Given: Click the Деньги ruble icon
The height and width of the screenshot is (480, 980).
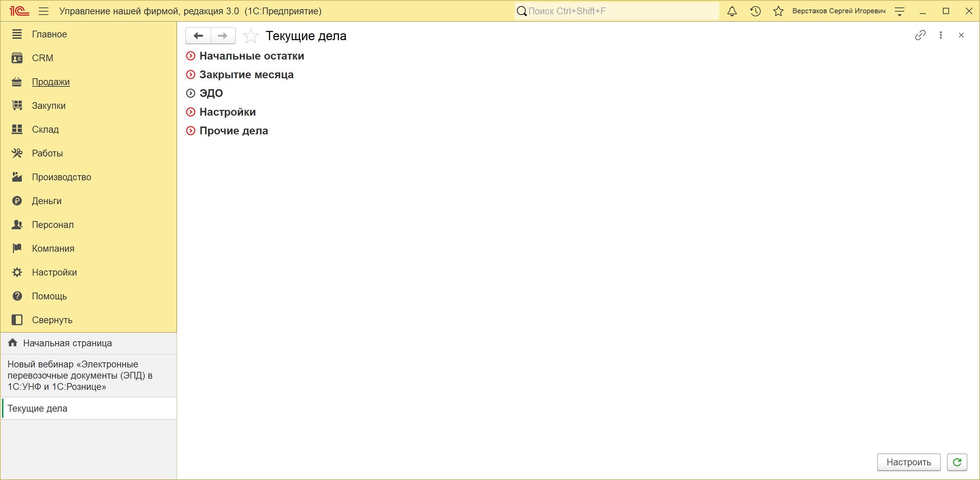Looking at the screenshot, I should [x=17, y=201].
